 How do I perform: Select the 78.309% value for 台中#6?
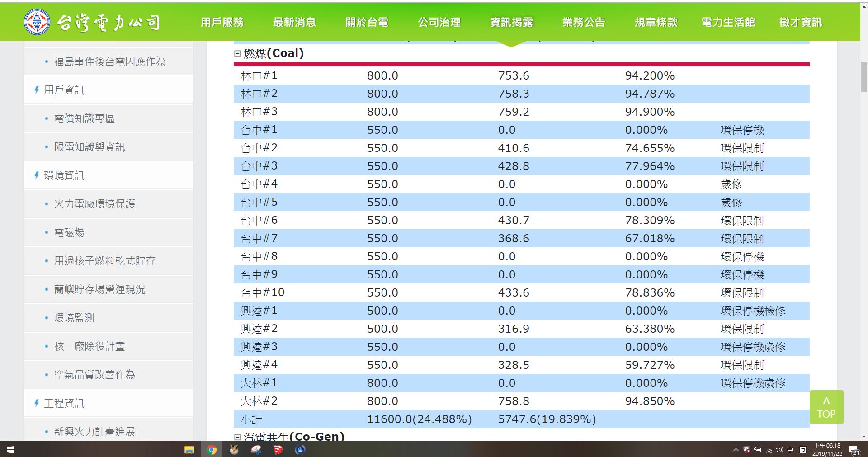pos(650,220)
